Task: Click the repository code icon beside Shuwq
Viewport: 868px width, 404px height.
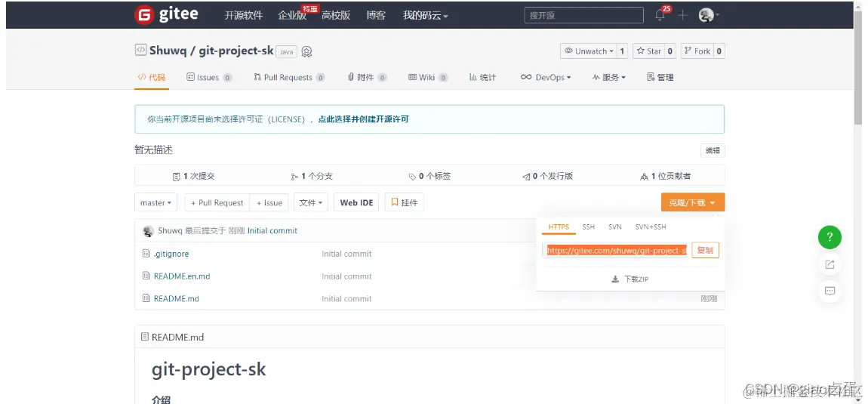Action: (140, 50)
